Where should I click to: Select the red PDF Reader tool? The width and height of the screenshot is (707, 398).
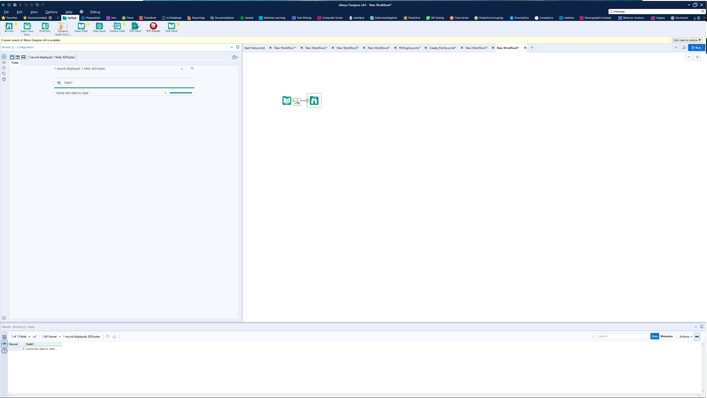coord(153,27)
